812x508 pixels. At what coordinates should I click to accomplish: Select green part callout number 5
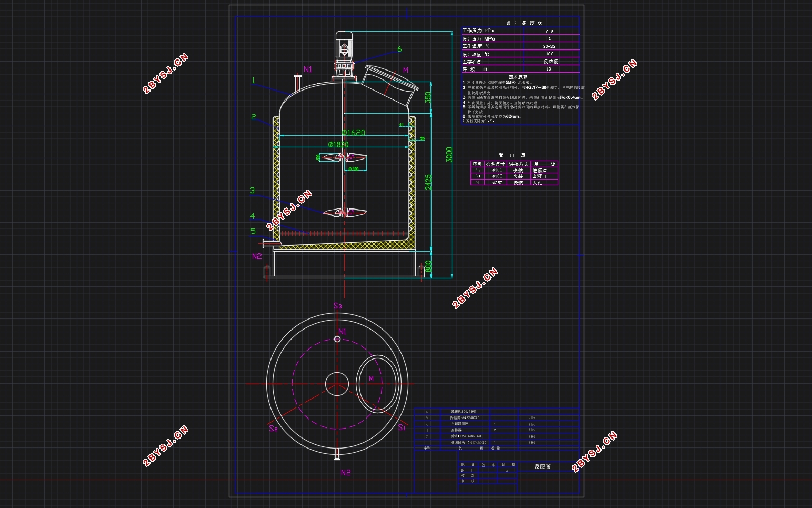coord(253,231)
